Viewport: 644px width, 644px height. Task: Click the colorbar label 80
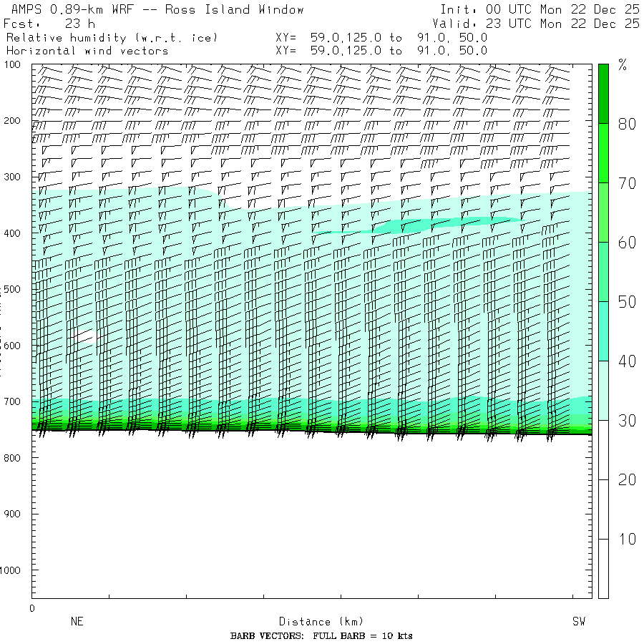pyautogui.click(x=627, y=124)
